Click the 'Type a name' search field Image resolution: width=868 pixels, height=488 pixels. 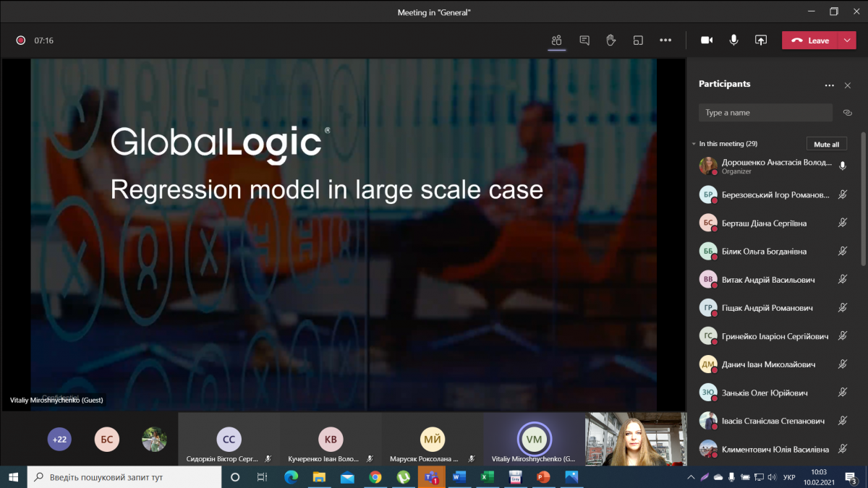coord(765,113)
